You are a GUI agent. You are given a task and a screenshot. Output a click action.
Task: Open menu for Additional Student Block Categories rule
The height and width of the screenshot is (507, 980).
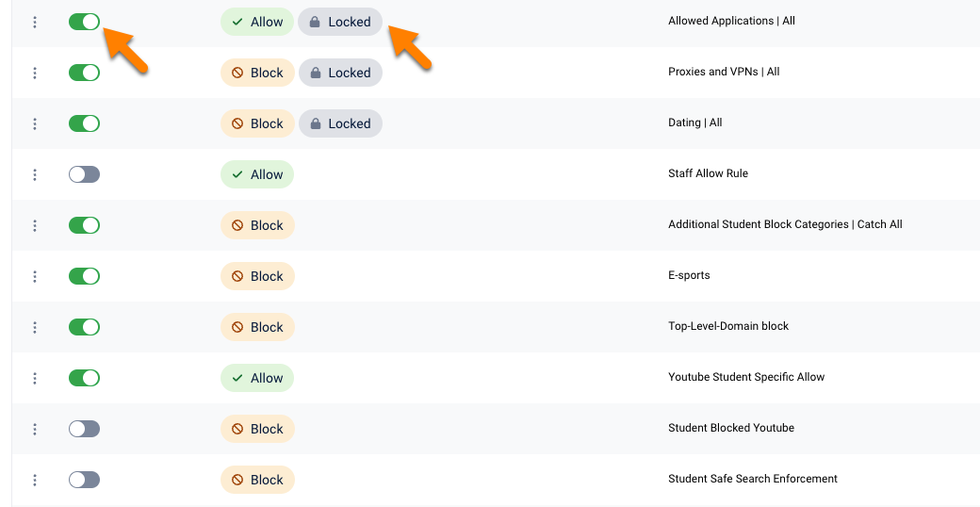coord(35,225)
